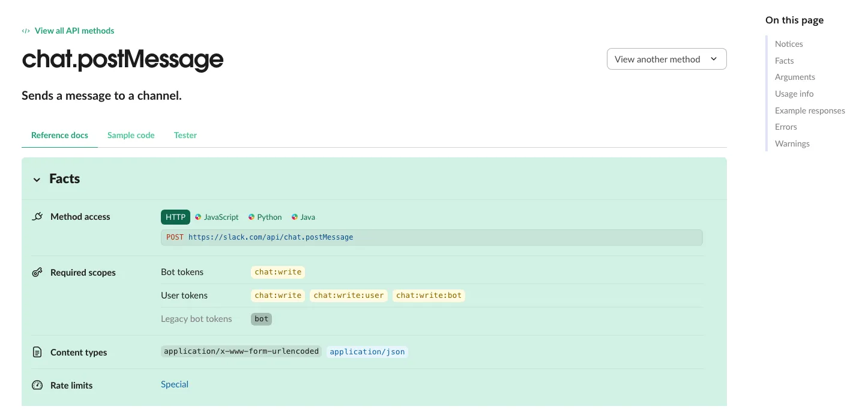Switch to the Sample code tab
The image size is (868, 415).
tap(131, 135)
